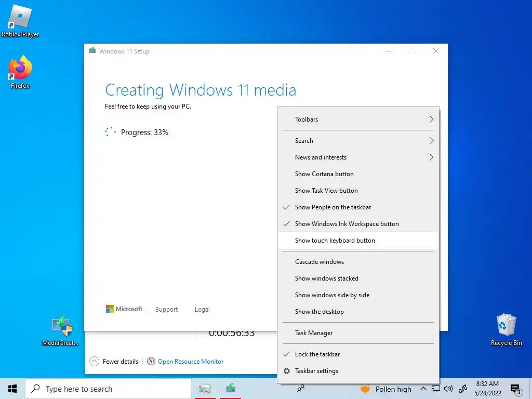Screen dimensions: 532x399
Task: Launch Firefox from the desktop icon
Action: tap(20, 72)
